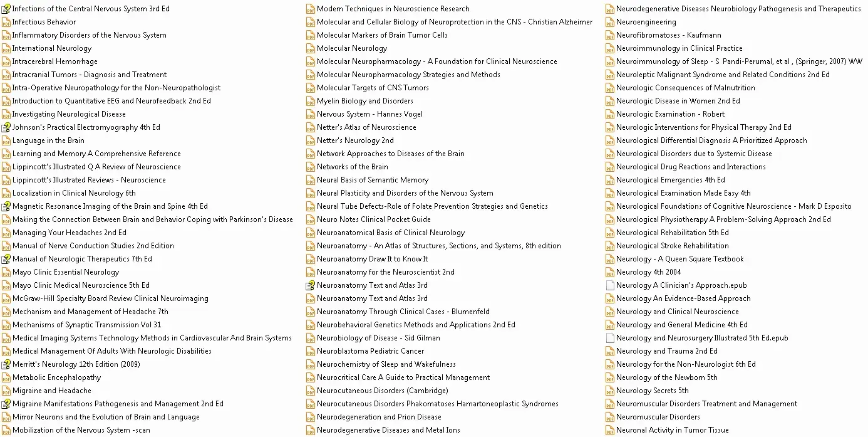Select Neuroanatomy for the Neuroscientist 2nd

pos(386,272)
